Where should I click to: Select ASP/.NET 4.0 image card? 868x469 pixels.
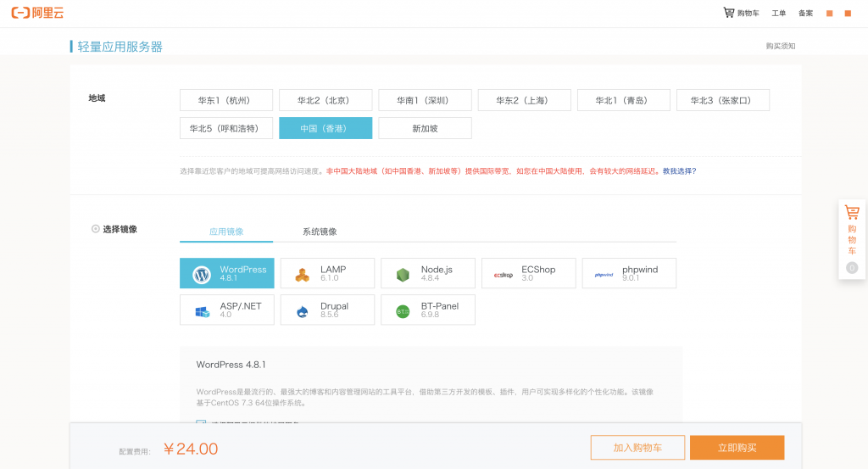coord(227,310)
